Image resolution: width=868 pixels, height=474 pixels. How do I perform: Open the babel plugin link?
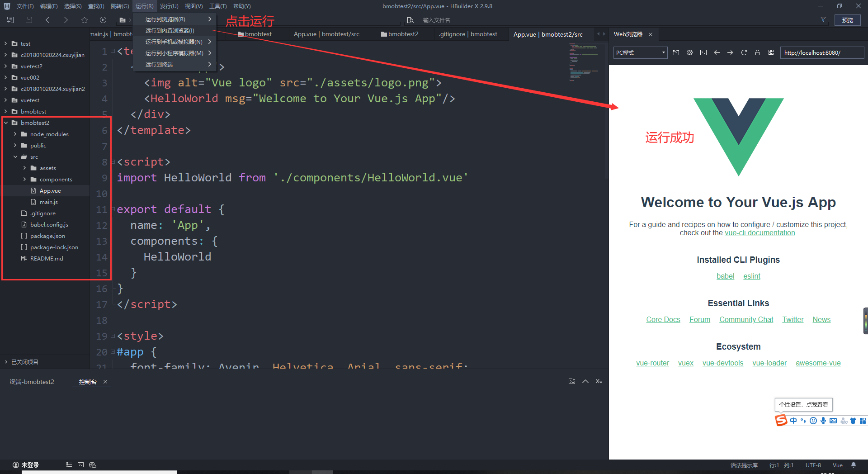[725, 276]
